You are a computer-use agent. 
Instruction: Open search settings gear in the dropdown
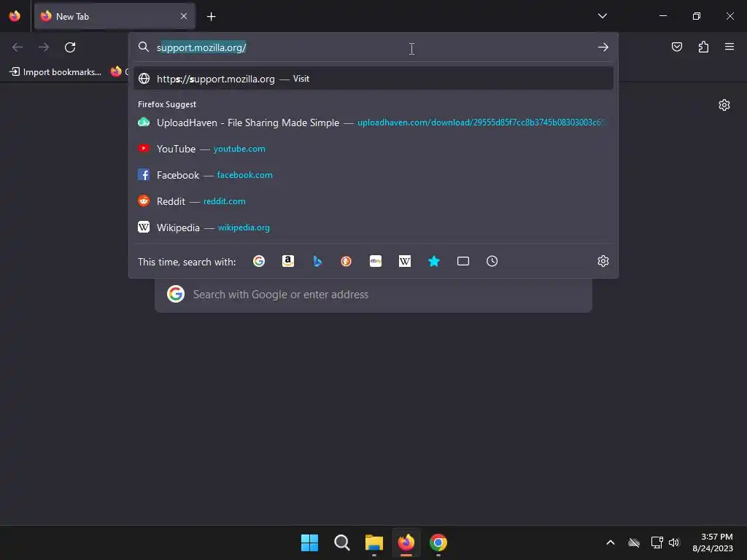(x=603, y=261)
